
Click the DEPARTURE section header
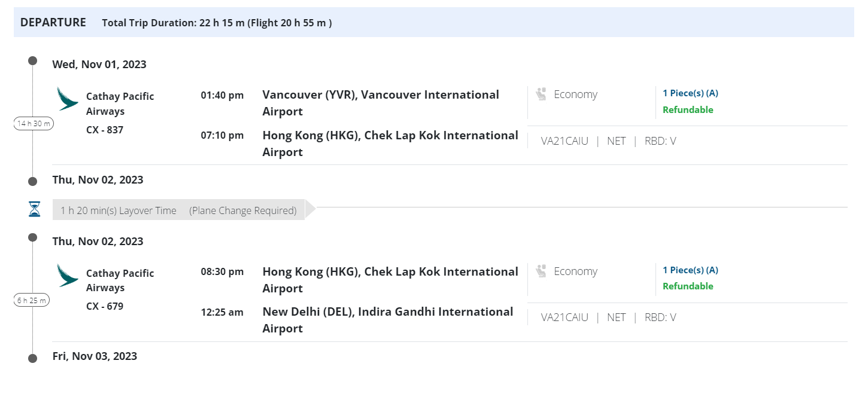pos(53,23)
